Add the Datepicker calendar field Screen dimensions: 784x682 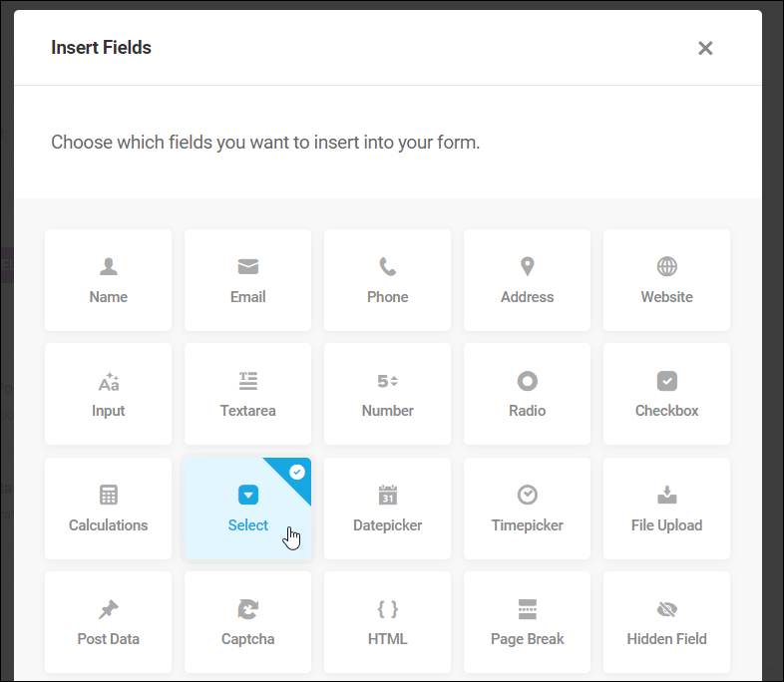click(x=387, y=509)
